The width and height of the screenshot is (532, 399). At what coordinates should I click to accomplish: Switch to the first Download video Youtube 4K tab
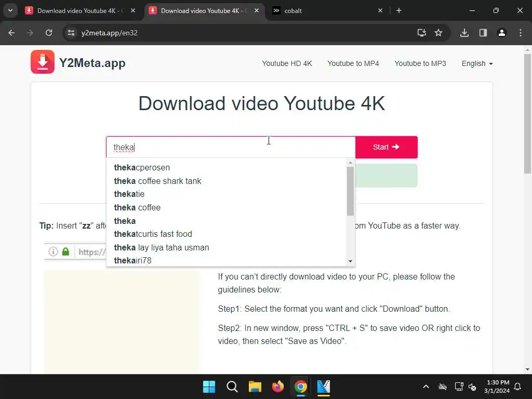pos(81,11)
